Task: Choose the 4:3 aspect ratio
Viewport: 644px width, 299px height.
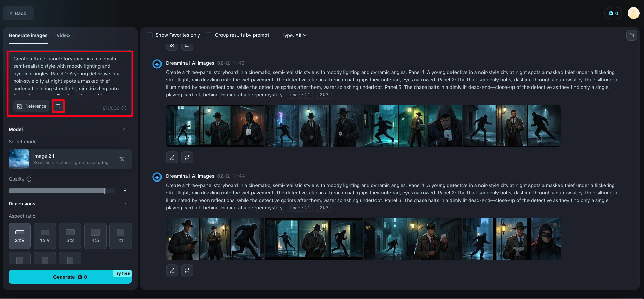Action: (x=95, y=236)
